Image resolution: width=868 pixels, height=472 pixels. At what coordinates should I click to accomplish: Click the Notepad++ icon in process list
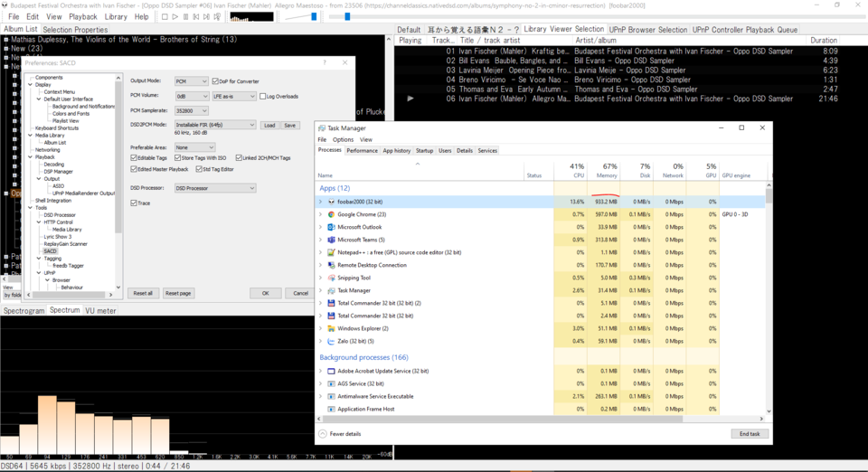click(331, 252)
